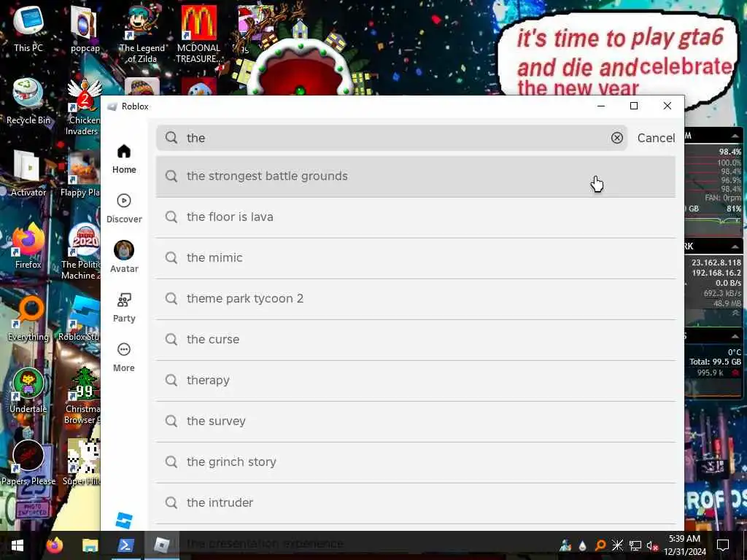Open the Party section

point(124,308)
